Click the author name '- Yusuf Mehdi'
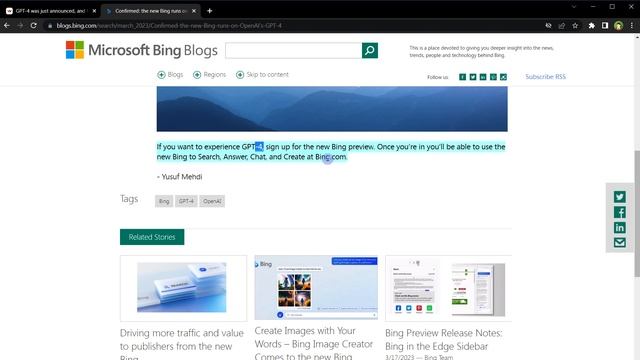 pyautogui.click(x=180, y=177)
